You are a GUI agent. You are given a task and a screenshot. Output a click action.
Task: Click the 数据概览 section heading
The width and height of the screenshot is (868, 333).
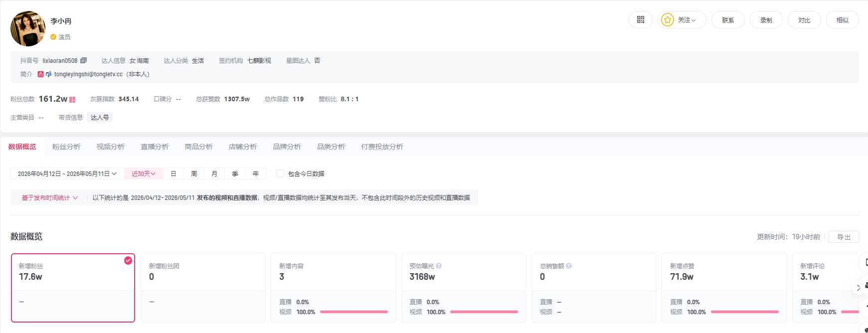pyautogui.click(x=26, y=236)
